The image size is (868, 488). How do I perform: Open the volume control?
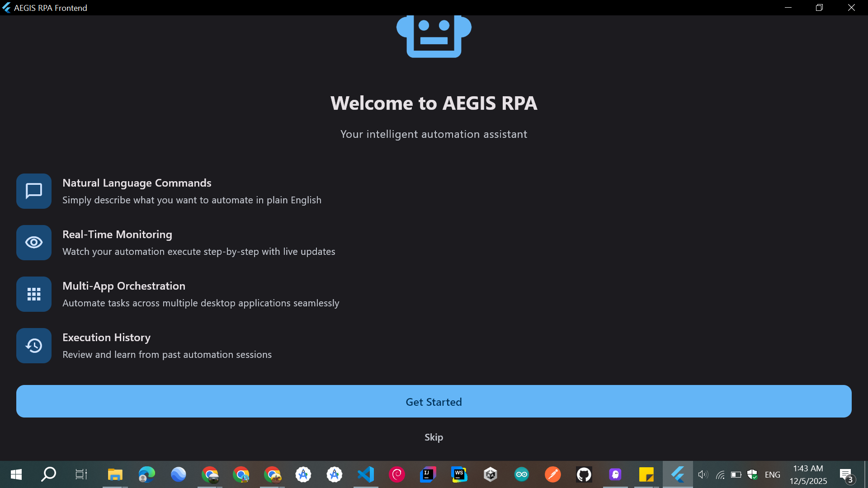[x=703, y=474]
